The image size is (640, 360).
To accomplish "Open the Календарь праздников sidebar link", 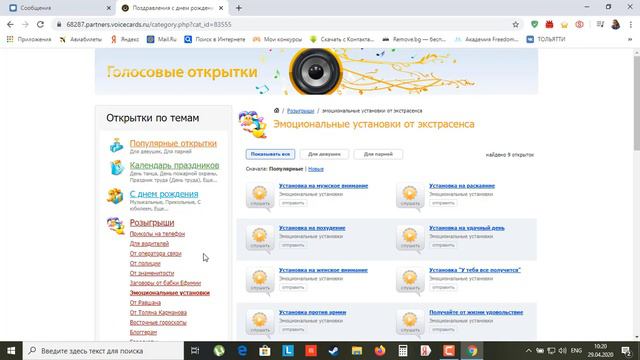I will [x=174, y=166].
